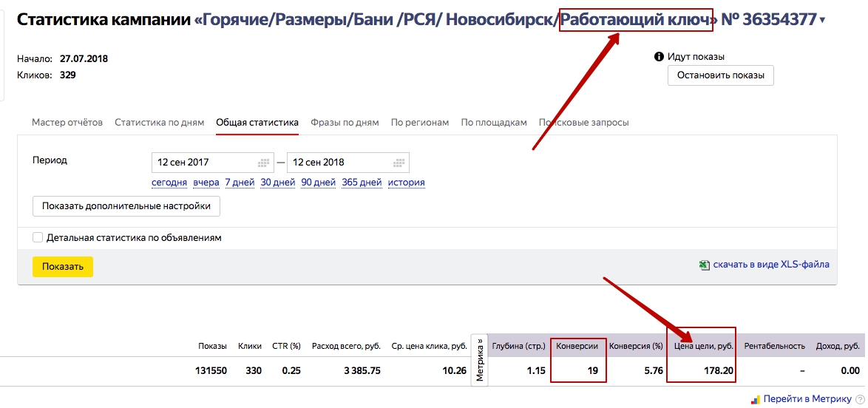The width and height of the screenshot is (868, 408).
Task: Select the impressions value 131550
Action: coord(210,371)
